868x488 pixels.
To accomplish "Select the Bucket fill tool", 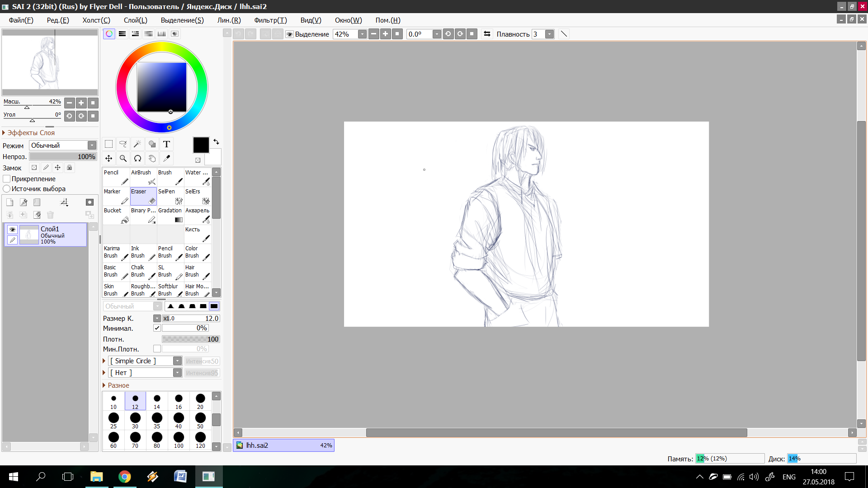I will (116, 216).
